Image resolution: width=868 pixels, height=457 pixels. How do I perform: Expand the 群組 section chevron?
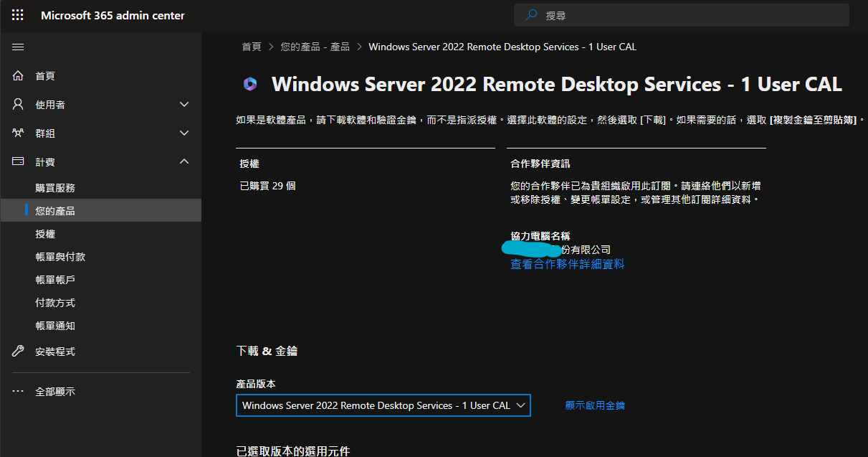point(184,133)
